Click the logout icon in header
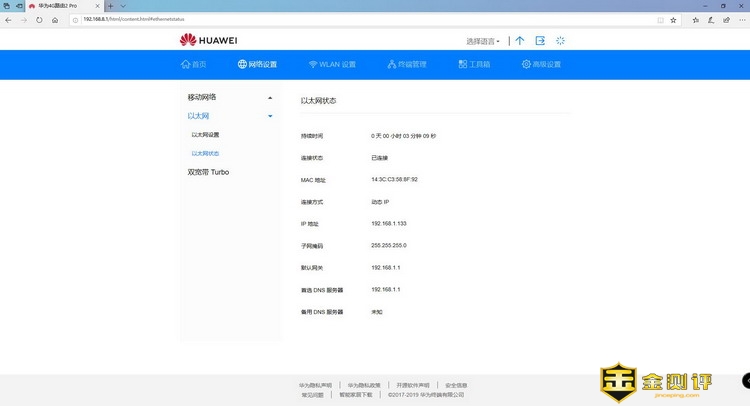The width and height of the screenshot is (750, 406). pos(540,41)
